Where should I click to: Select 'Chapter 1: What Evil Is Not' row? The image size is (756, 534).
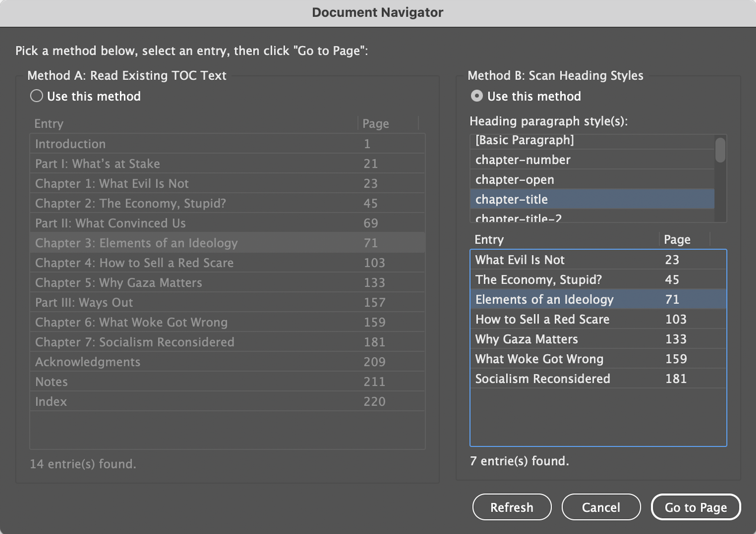click(227, 183)
